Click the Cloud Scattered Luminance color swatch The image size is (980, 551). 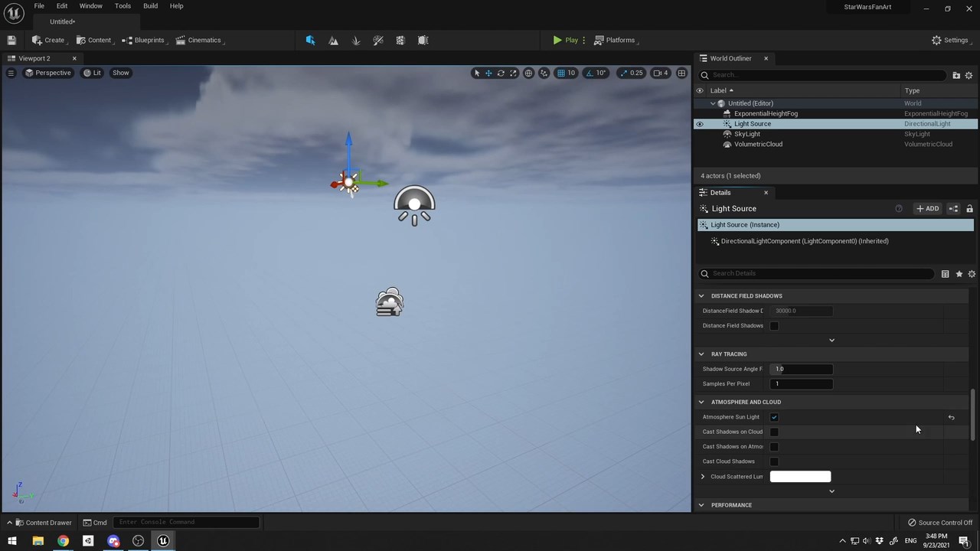(x=800, y=476)
